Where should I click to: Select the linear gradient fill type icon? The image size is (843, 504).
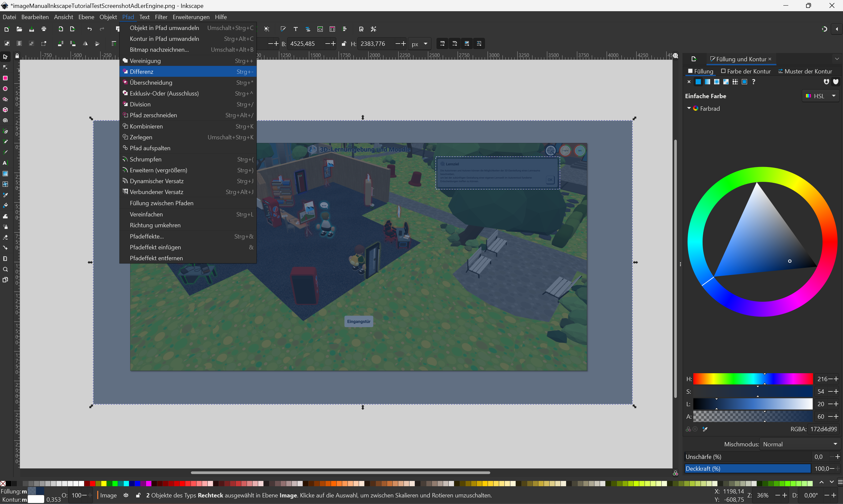(x=708, y=82)
